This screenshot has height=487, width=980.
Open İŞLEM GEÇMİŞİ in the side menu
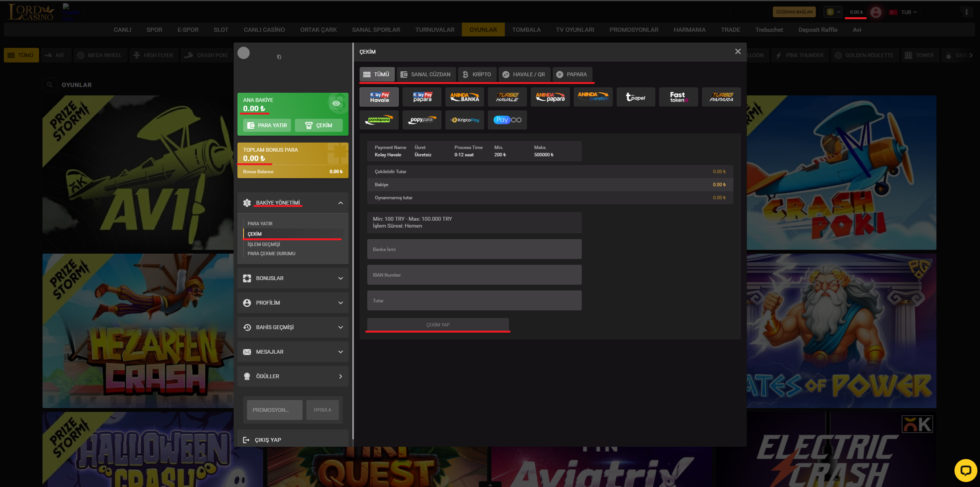(x=264, y=244)
